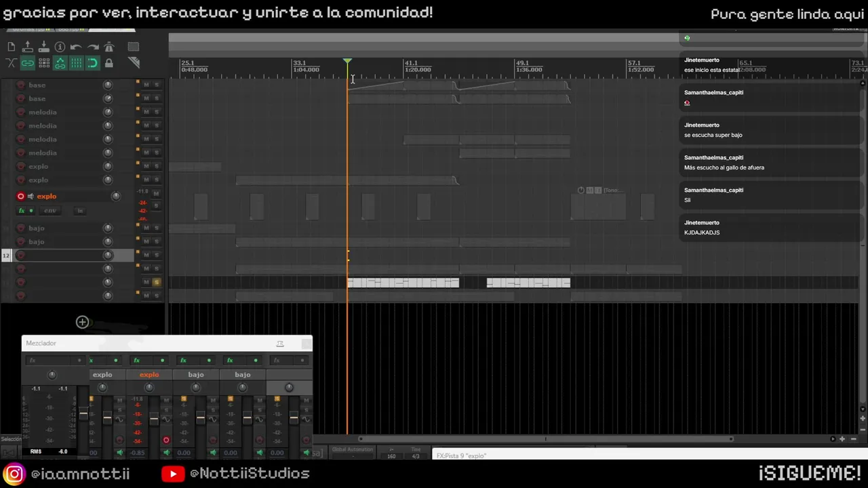The width and height of the screenshot is (868, 488).
Task: Solo track 12
Action: pos(156,255)
